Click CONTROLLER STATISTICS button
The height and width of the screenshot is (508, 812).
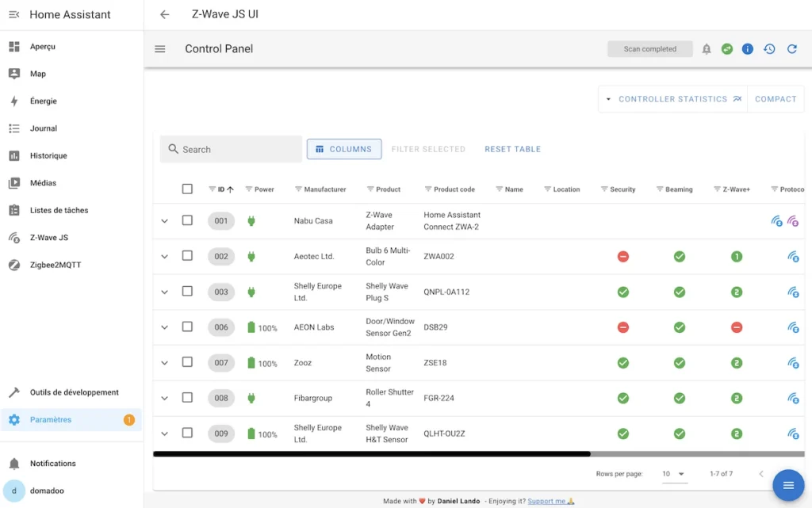[680, 99]
